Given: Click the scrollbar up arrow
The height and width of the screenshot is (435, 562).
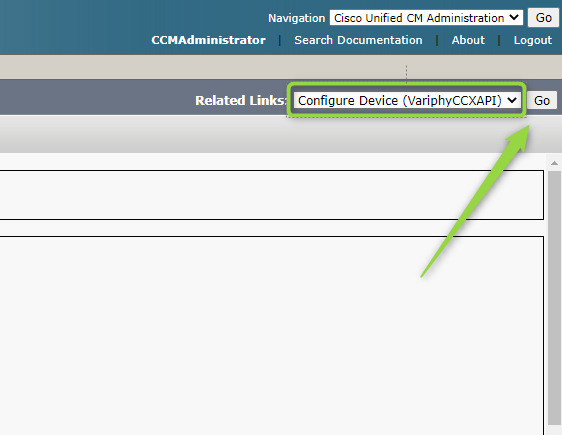Looking at the screenshot, I should 554,163.
